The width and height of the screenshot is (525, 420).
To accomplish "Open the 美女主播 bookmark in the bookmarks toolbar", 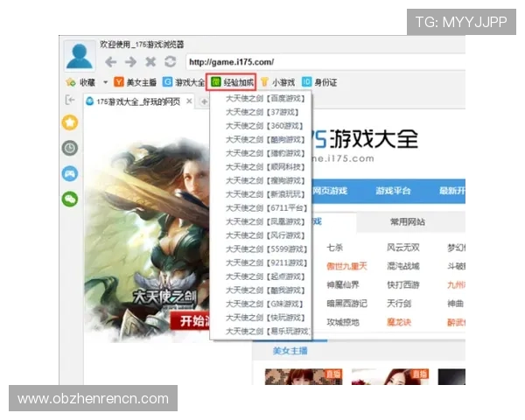I will point(136,82).
